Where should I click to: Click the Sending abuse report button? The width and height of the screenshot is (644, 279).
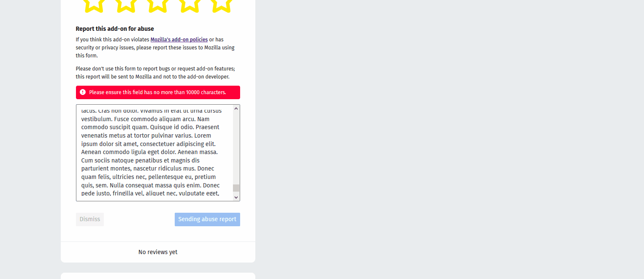pyautogui.click(x=207, y=219)
